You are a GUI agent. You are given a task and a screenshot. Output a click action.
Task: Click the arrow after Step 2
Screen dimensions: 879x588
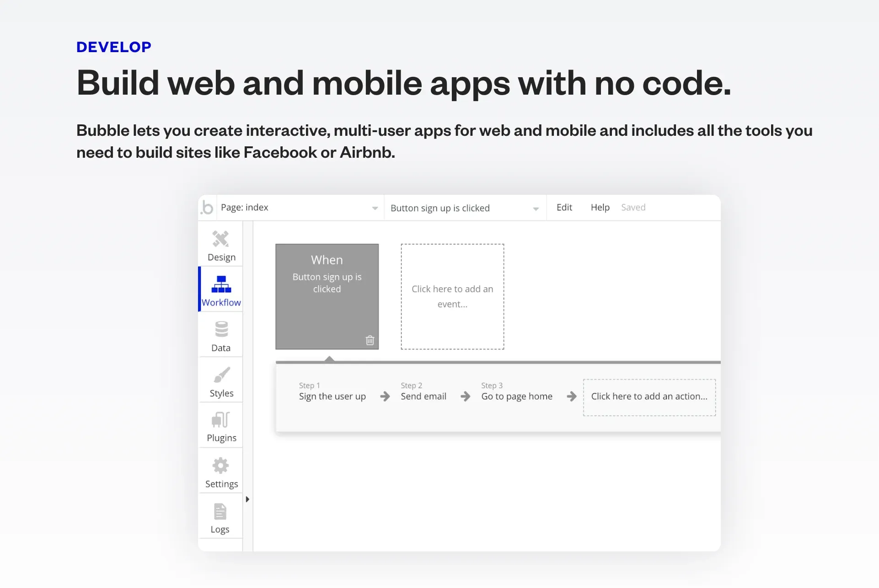(466, 396)
